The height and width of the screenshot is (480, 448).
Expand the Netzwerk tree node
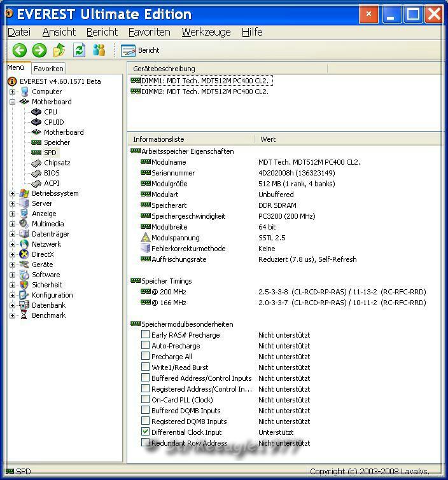(12, 244)
